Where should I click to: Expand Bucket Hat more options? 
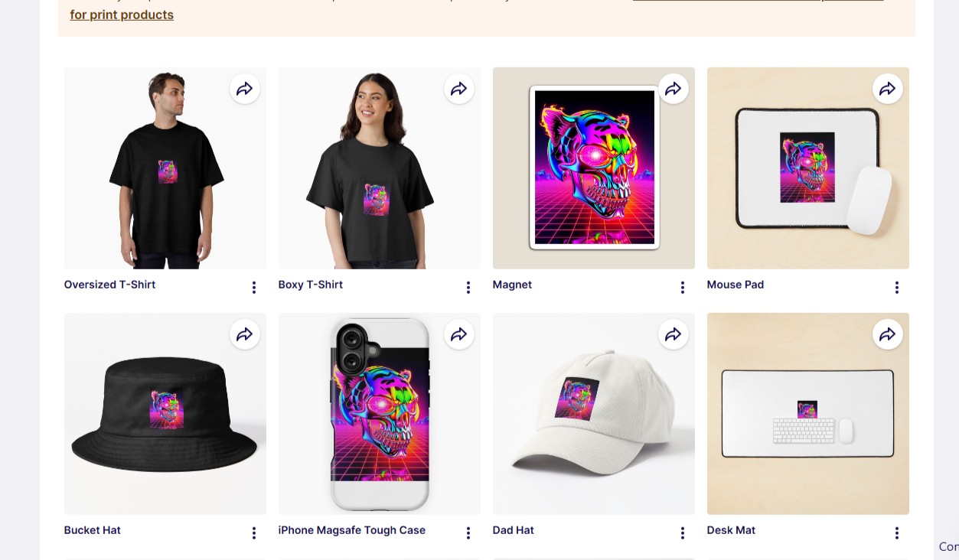coord(254,533)
